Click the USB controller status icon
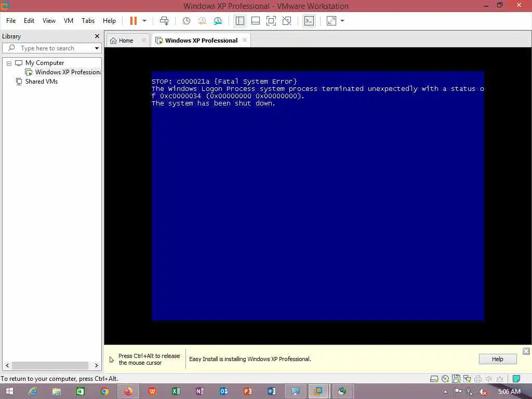Screen dimensions: 532x399 click(x=500, y=379)
